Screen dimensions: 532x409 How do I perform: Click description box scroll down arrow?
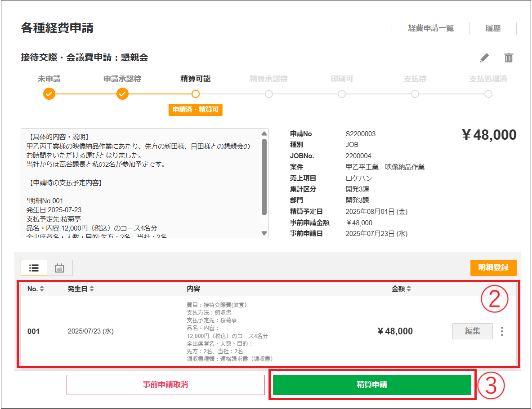(x=264, y=233)
